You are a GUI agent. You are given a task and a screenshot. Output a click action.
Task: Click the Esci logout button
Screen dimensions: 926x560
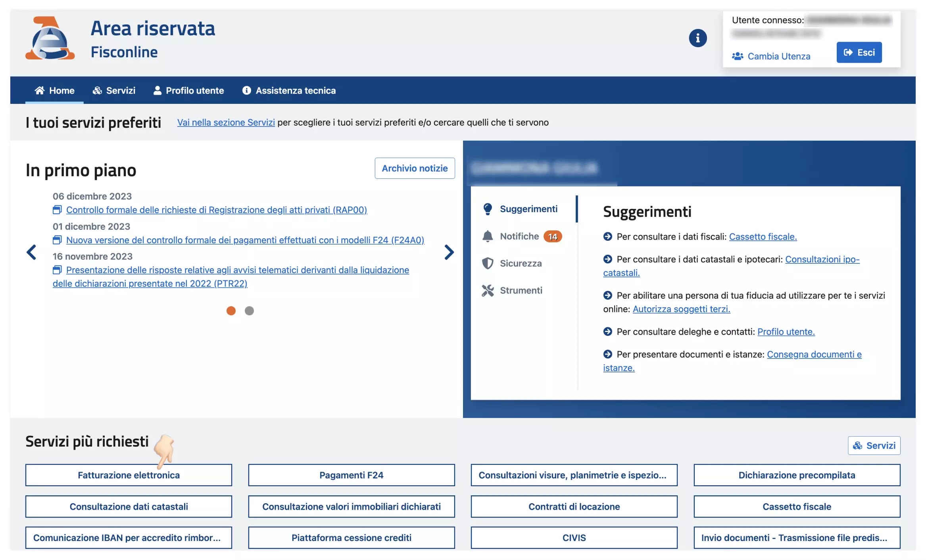(x=859, y=52)
